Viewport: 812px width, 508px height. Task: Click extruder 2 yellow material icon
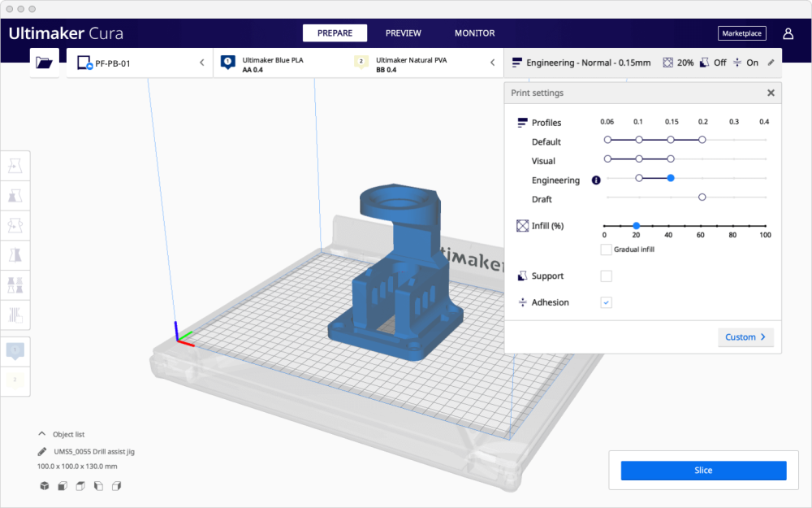[x=361, y=63]
